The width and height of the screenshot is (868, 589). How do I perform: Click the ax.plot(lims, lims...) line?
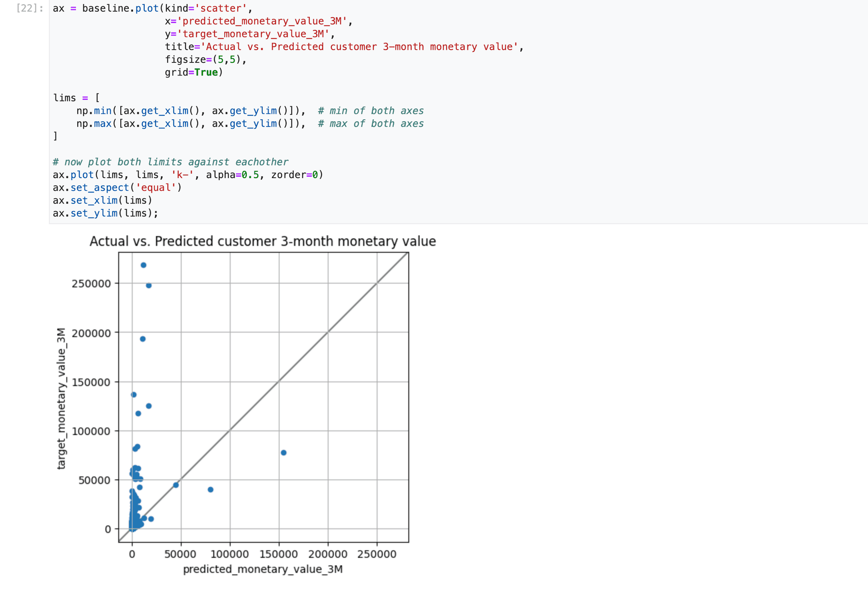[x=188, y=174]
